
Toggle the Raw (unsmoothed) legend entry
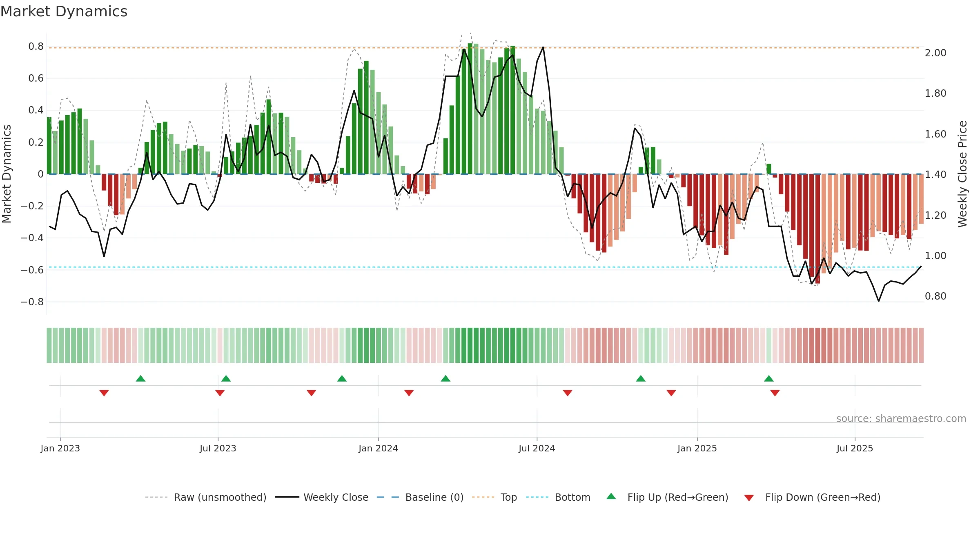coord(205,497)
